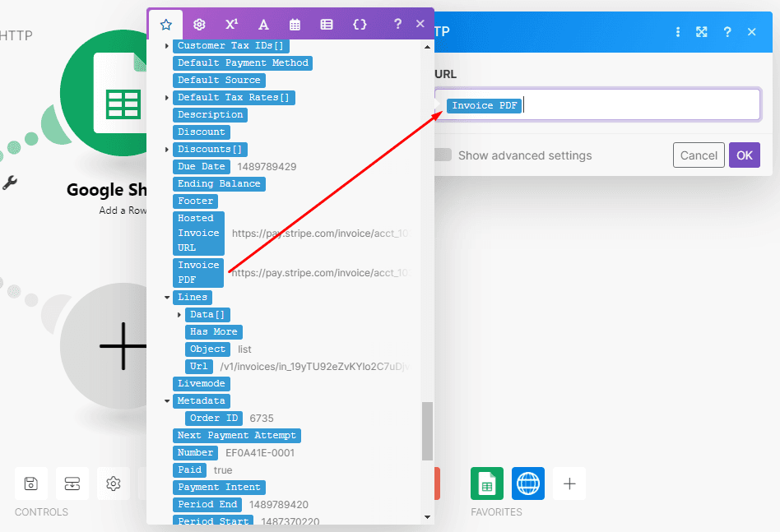The height and width of the screenshot is (532, 780).
Task: Open the HTTP dialog three-dot menu
Action: 678,32
